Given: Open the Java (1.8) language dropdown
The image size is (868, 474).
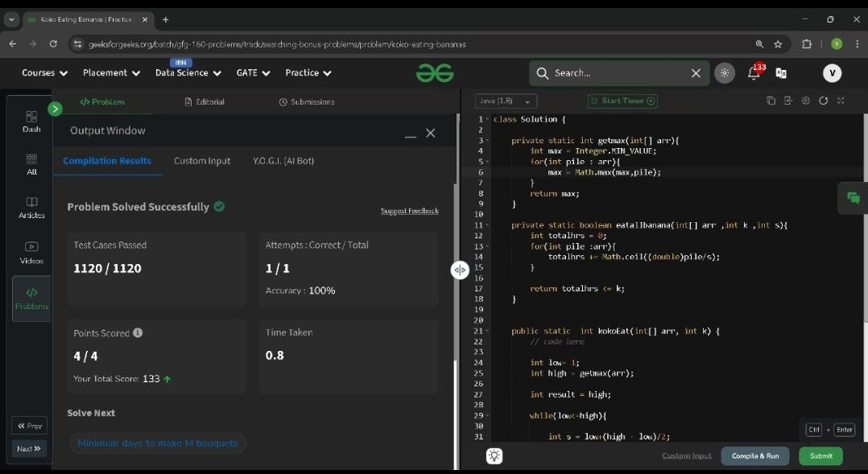Looking at the screenshot, I should (506, 101).
